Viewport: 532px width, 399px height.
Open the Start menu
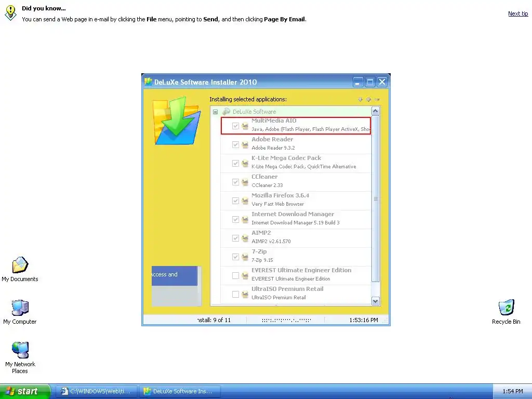[x=25, y=391]
